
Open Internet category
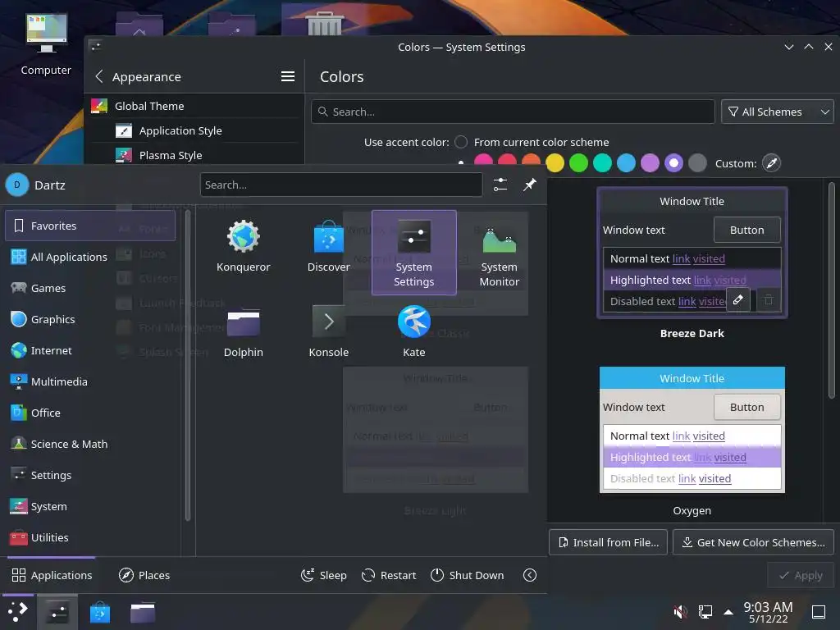point(90,349)
